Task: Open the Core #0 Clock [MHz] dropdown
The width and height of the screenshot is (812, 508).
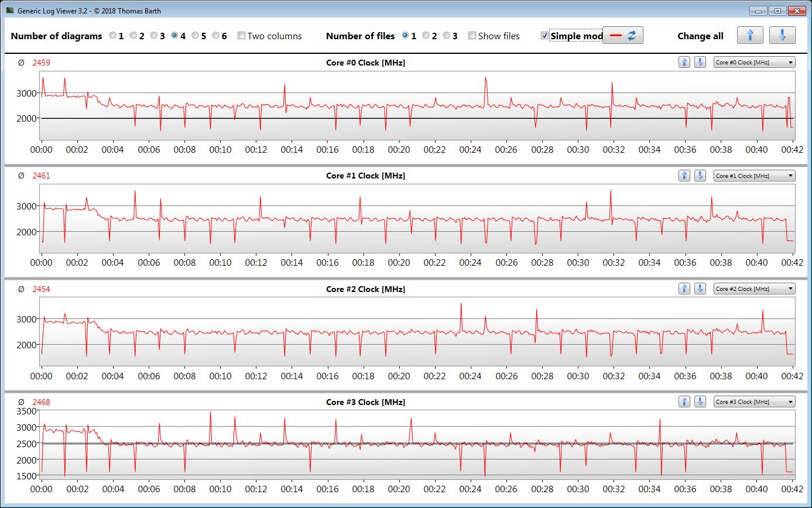Action: point(754,62)
